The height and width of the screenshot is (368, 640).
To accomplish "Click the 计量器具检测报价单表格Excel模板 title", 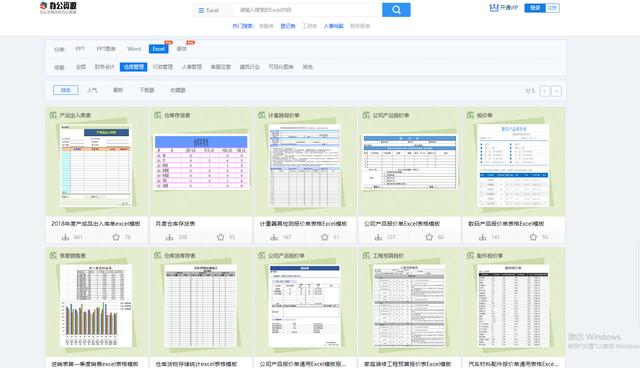I will (303, 224).
